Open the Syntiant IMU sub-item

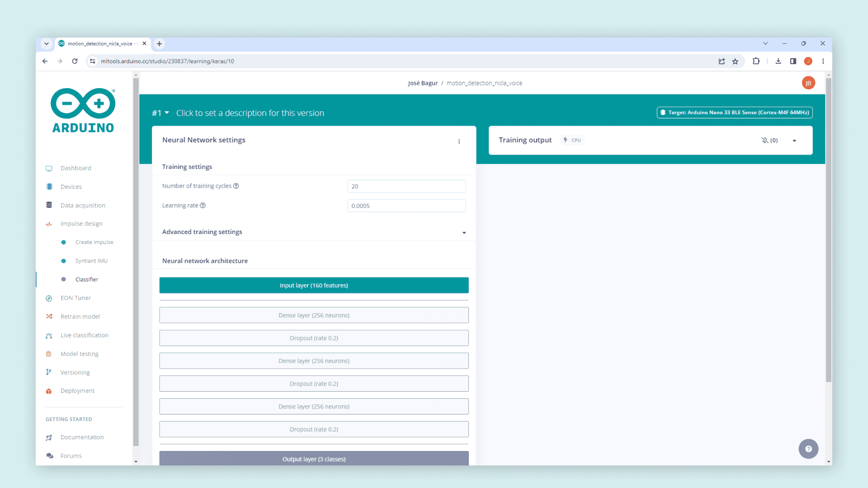point(91,261)
